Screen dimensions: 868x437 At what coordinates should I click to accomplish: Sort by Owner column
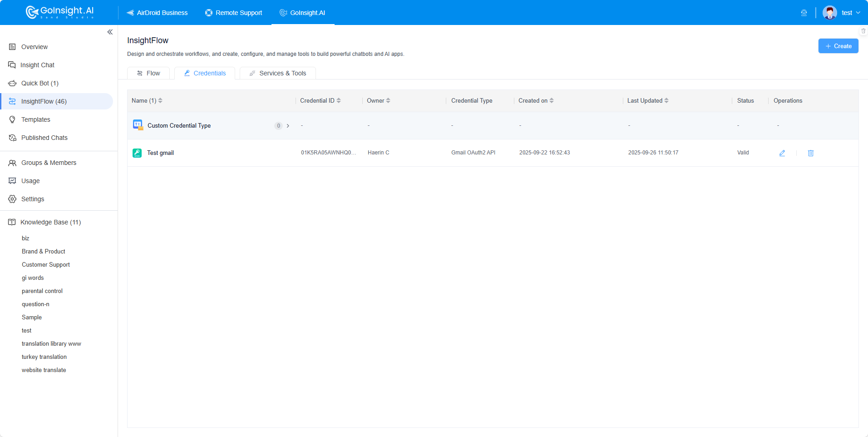(x=388, y=100)
